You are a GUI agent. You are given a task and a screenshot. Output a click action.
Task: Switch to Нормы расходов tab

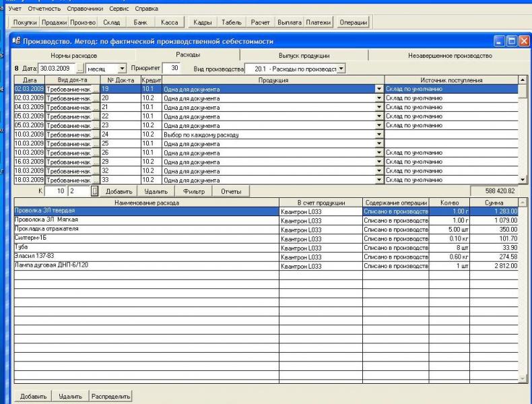point(73,56)
